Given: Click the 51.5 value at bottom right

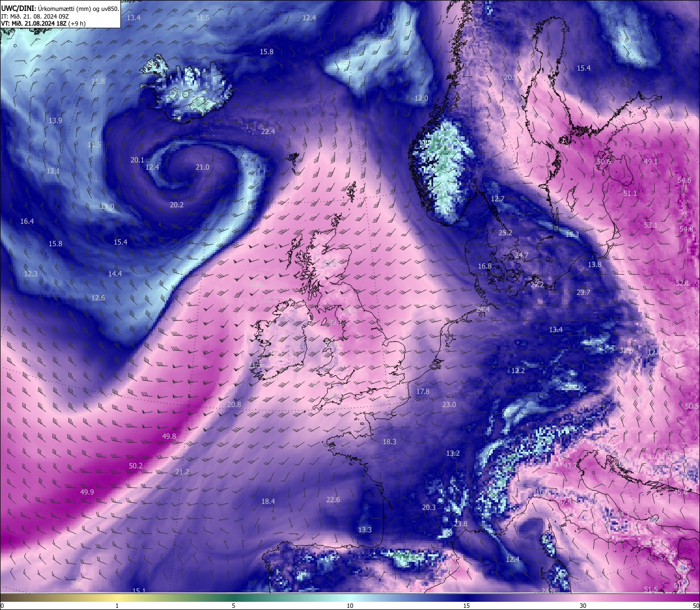Looking at the screenshot, I should [x=651, y=589].
